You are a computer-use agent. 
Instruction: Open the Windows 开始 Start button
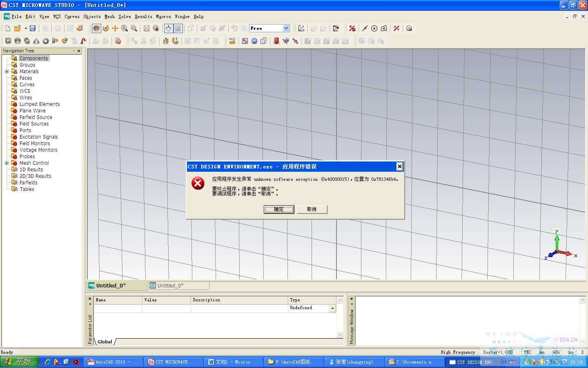tap(19, 362)
